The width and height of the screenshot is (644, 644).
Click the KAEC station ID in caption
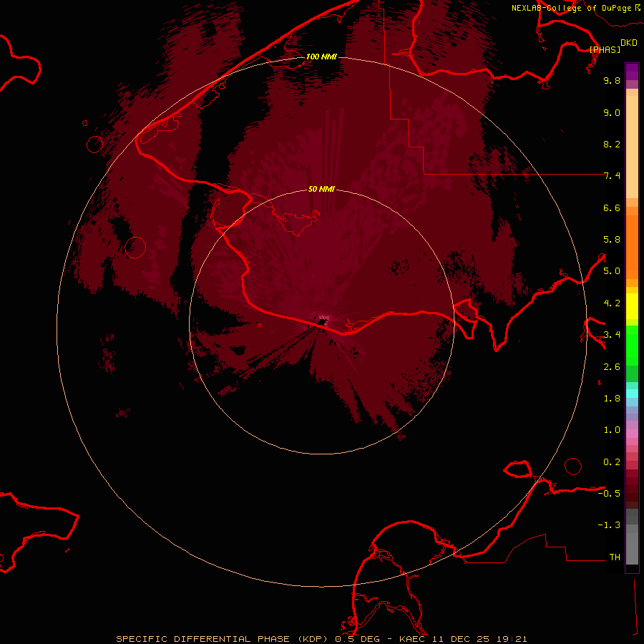coord(412,639)
